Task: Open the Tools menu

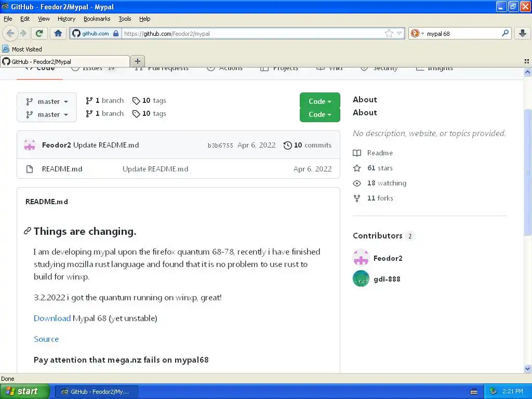Action: [125, 19]
